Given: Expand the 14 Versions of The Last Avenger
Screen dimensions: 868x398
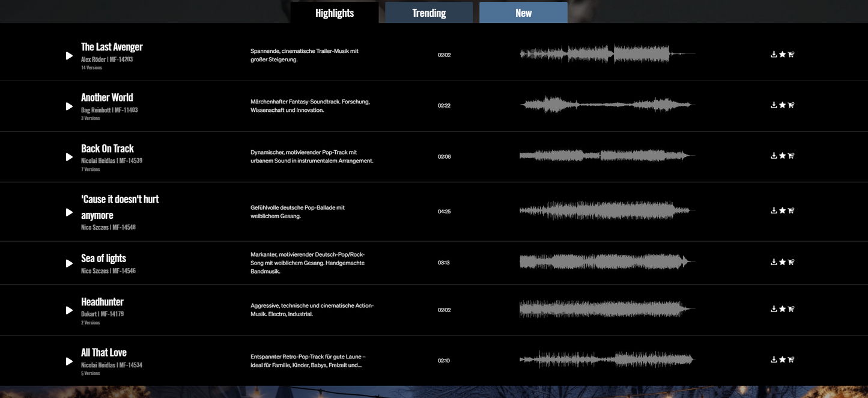Looking at the screenshot, I should click(91, 67).
